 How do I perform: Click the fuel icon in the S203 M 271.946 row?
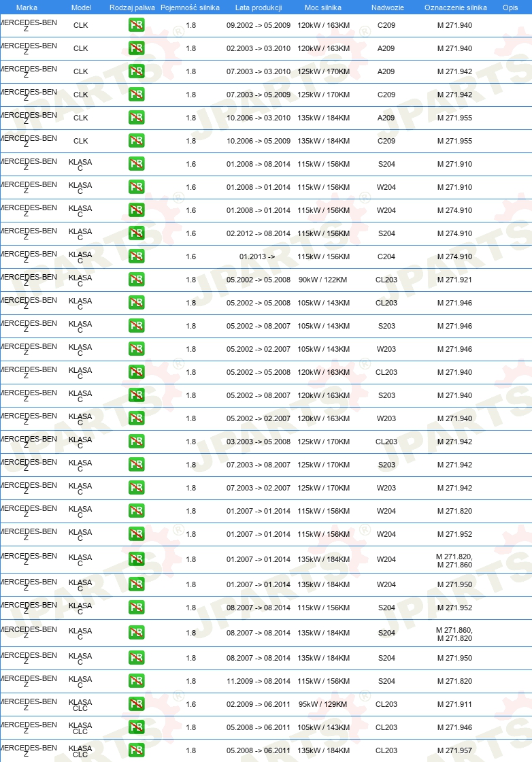tap(137, 326)
